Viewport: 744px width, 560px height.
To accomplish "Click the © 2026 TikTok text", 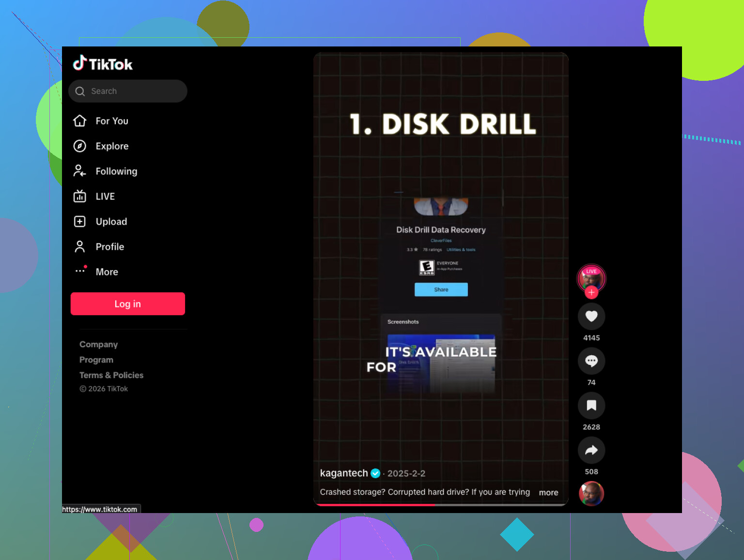I will [104, 389].
